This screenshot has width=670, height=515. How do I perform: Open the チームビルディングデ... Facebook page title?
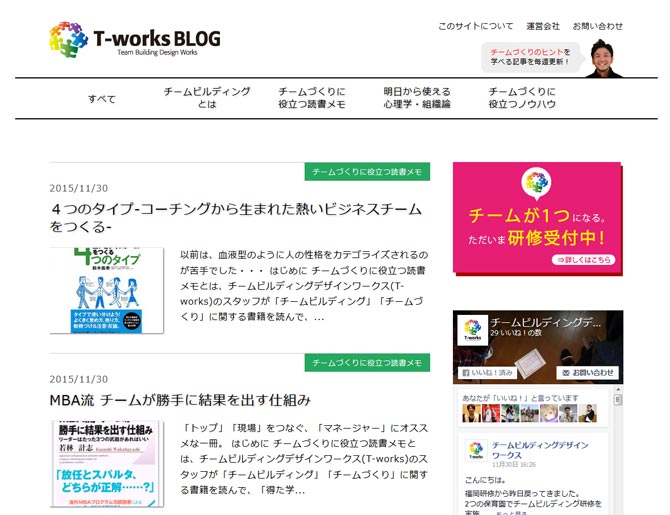[x=546, y=323]
